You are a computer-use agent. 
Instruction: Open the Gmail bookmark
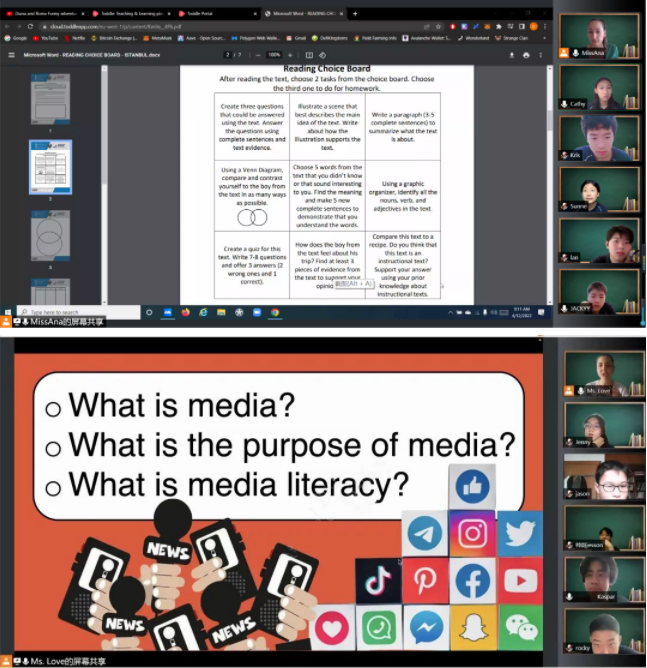click(296, 38)
